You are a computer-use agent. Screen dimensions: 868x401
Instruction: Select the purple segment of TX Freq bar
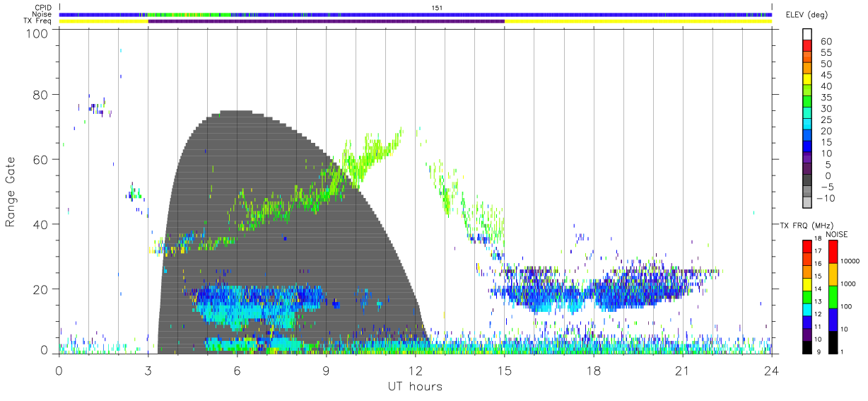click(x=327, y=21)
